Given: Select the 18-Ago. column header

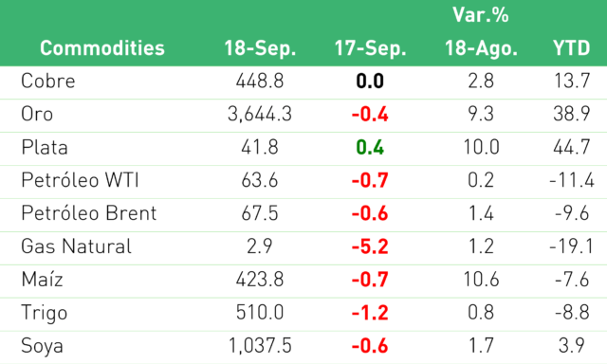Looking at the screenshot, I should click(x=481, y=49).
